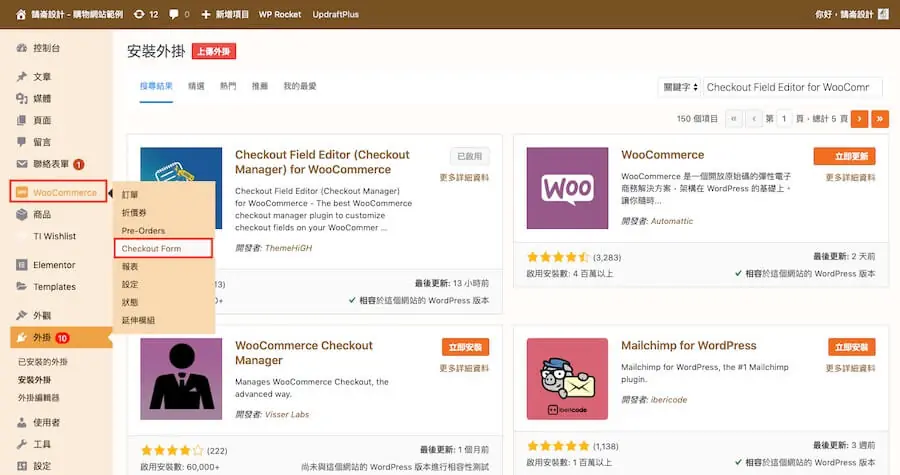The image size is (900, 475).
Task: Click the Appearance brush icon in sidebar
Action: point(22,315)
